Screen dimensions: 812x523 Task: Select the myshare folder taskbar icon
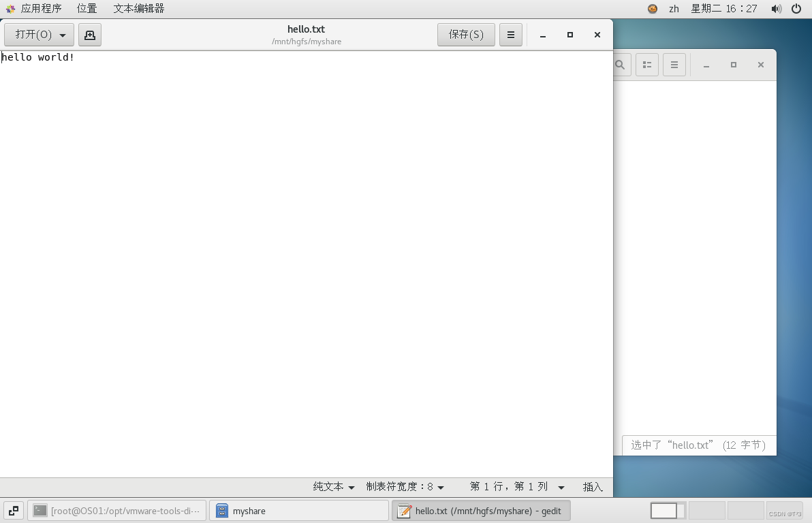pyautogui.click(x=300, y=510)
